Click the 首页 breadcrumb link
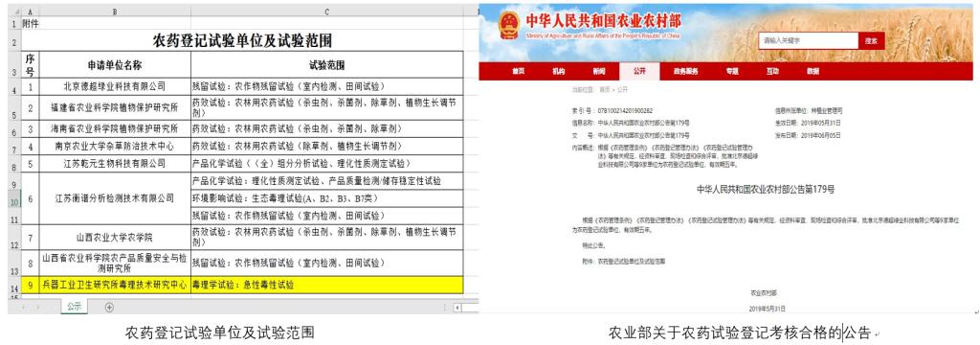Viewport: 980px width, 345px height. coord(605,90)
